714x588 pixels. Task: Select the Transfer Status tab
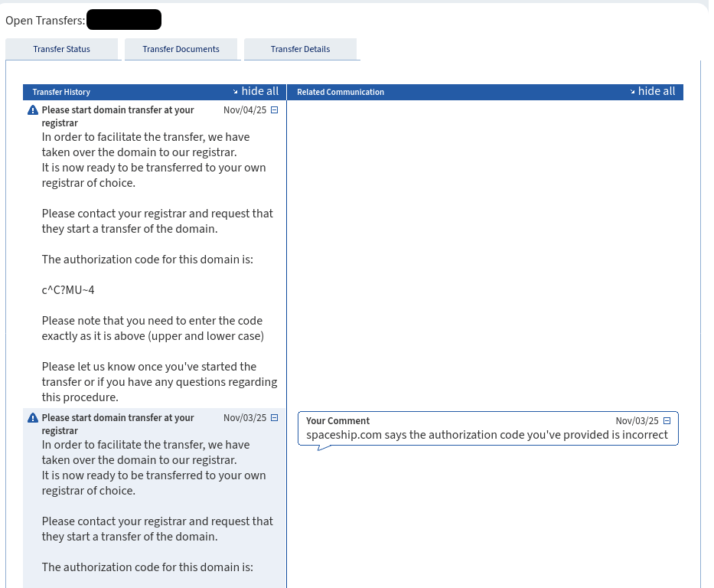click(62, 48)
